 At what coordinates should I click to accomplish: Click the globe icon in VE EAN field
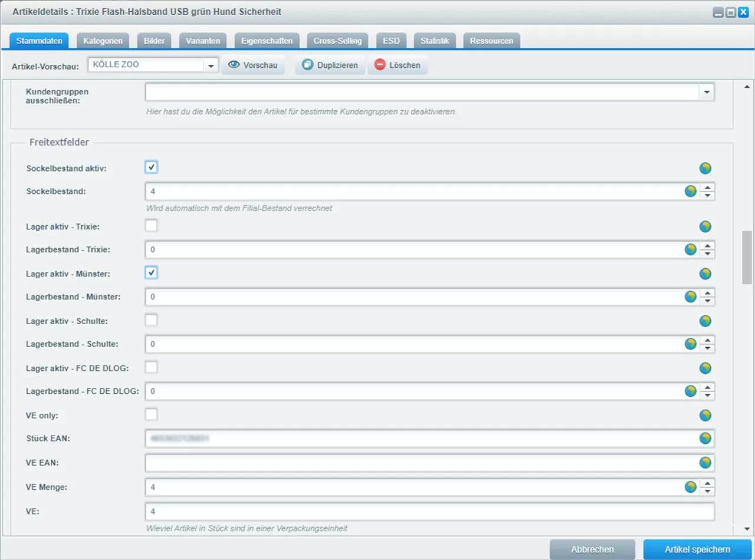point(705,462)
